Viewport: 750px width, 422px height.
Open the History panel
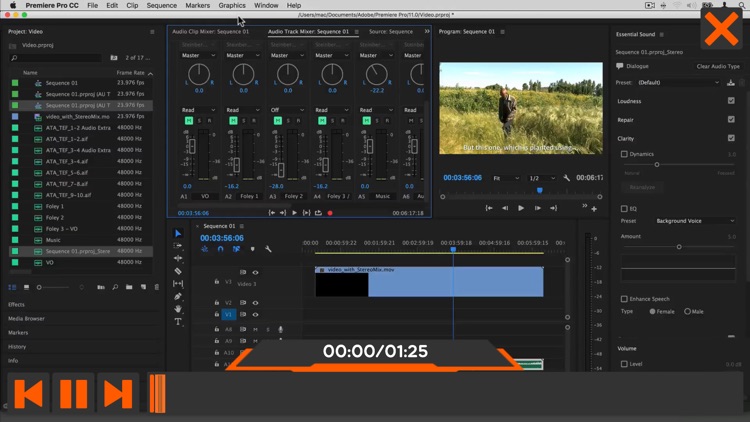[x=17, y=347]
